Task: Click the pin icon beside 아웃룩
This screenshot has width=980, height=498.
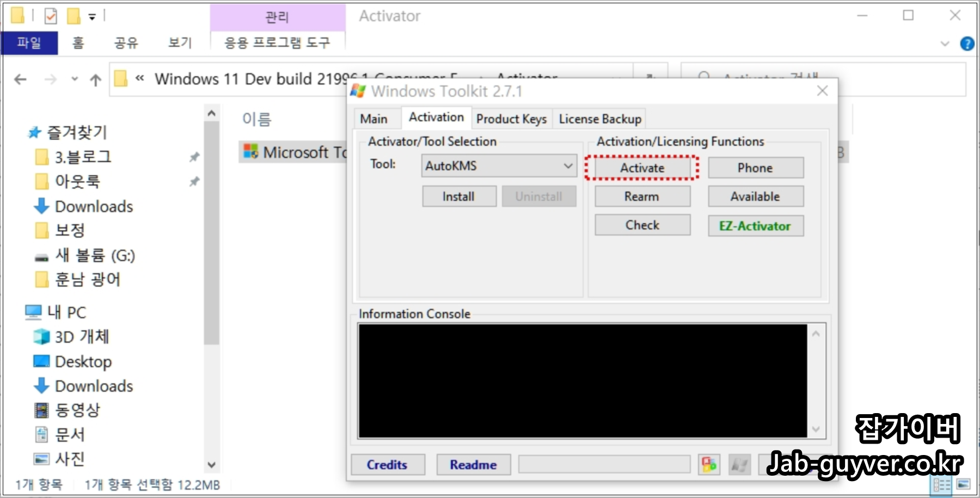Action: [x=194, y=181]
